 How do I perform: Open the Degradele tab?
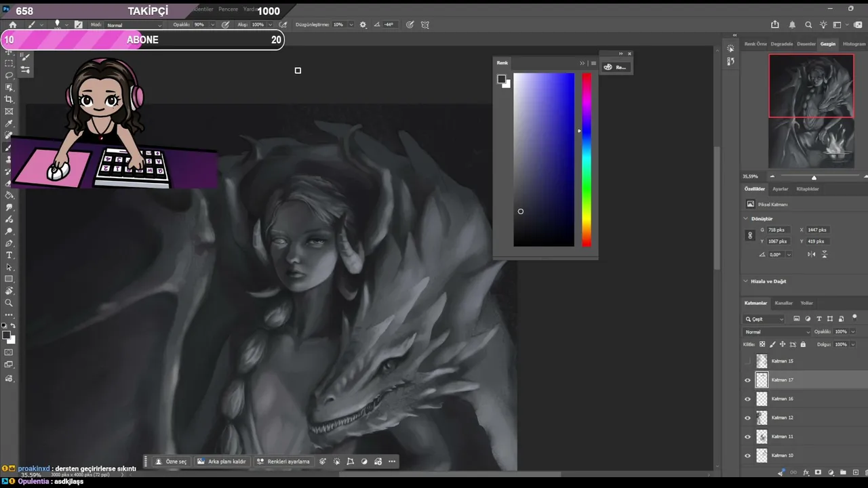tap(782, 44)
